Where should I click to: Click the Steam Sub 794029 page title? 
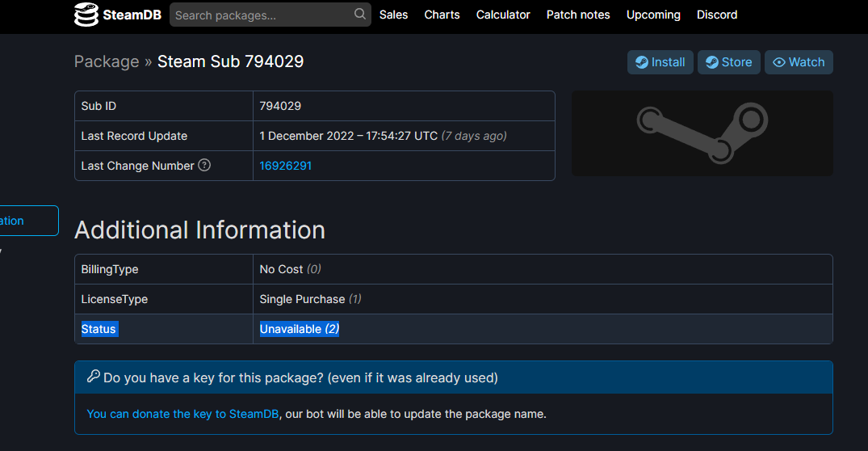[230, 61]
